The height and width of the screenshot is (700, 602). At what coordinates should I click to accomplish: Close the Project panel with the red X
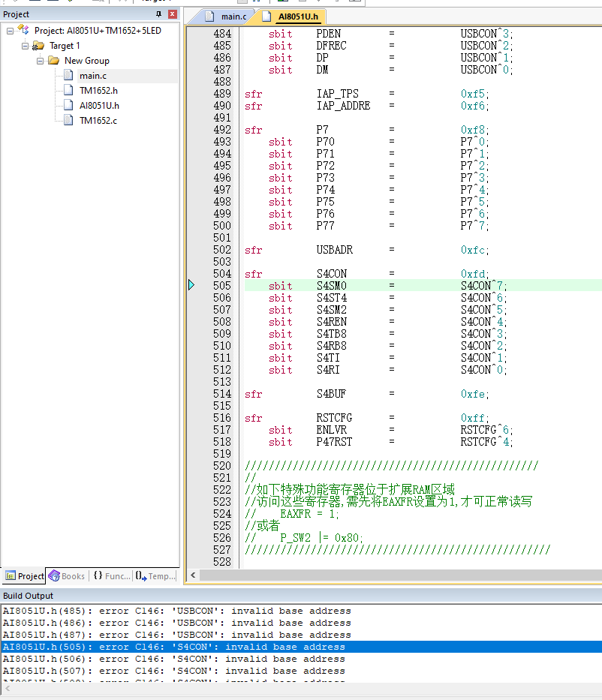tap(172, 14)
